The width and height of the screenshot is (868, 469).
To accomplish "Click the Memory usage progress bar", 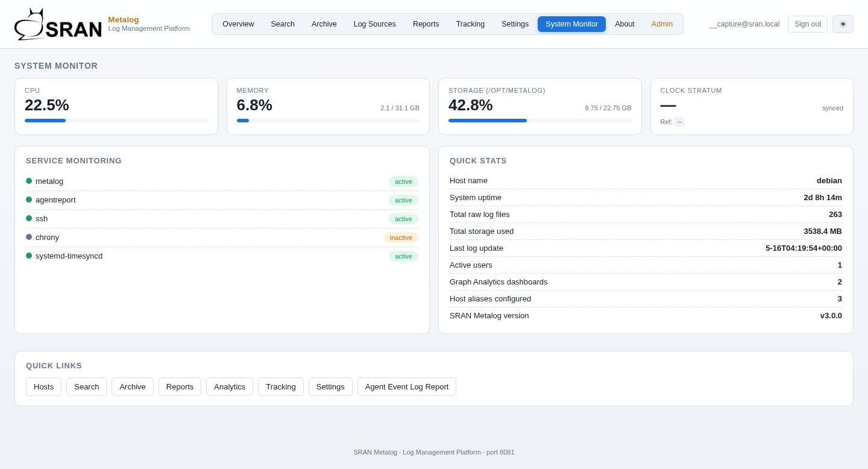I will pyautogui.click(x=328, y=121).
